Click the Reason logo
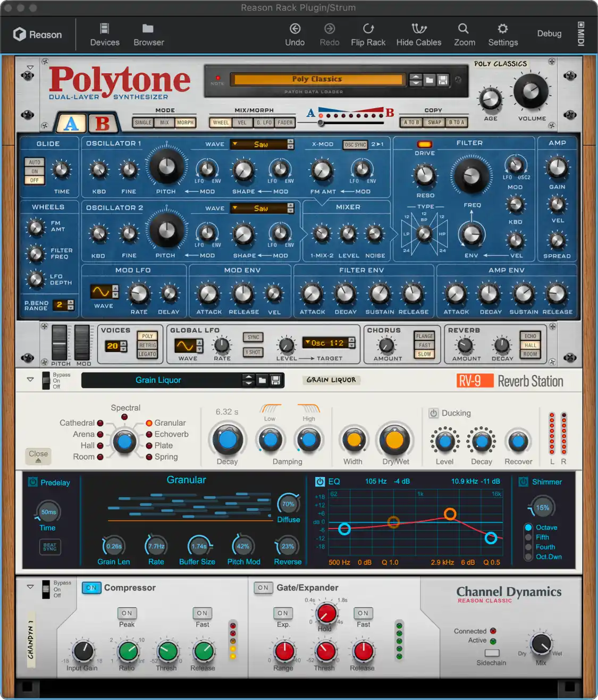The image size is (598, 700). [37, 35]
